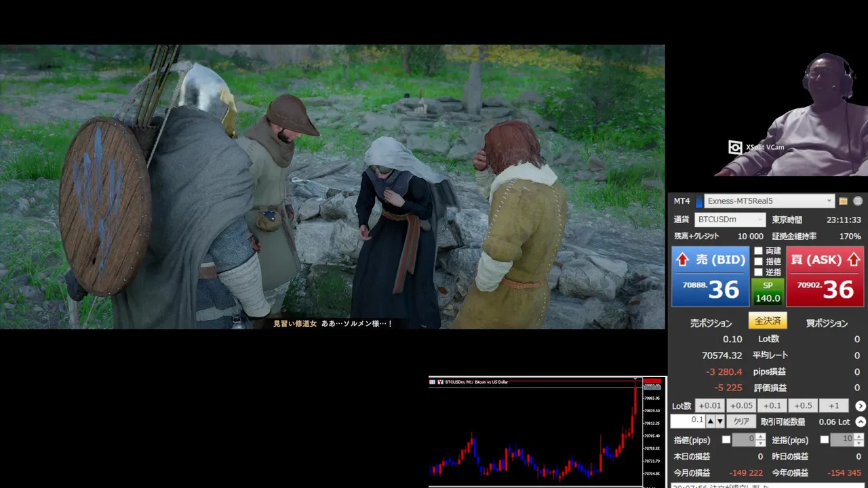Click the sell position lot value 0.10
868x488 pixels.
(x=732, y=339)
